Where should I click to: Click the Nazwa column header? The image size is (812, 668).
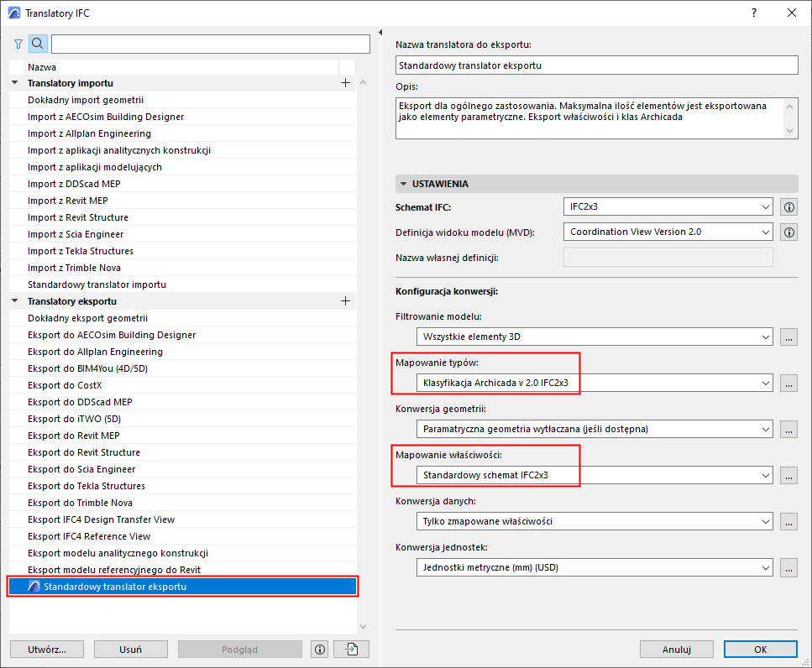pos(181,67)
